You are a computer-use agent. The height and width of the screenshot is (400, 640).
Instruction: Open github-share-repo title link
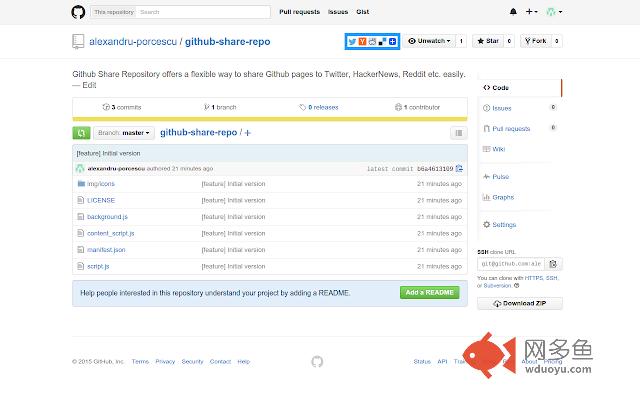click(x=227, y=42)
